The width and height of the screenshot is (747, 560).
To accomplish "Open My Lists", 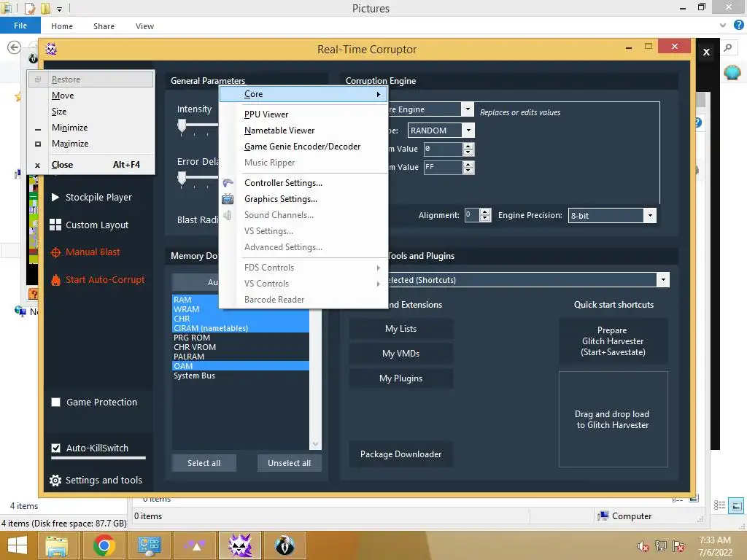I will pos(400,329).
